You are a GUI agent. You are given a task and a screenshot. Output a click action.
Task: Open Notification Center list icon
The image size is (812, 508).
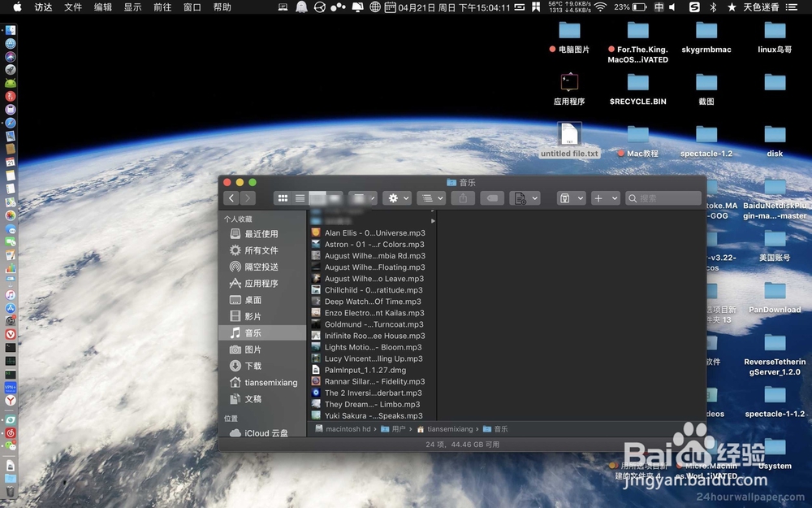tap(791, 7)
